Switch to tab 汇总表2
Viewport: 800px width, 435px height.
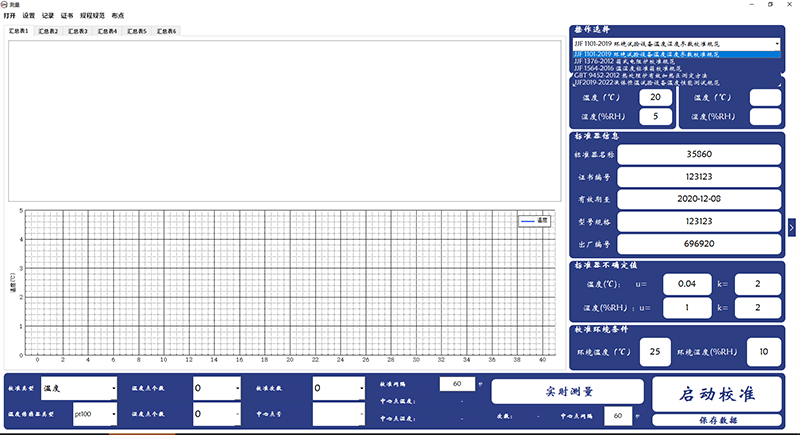point(48,31)
